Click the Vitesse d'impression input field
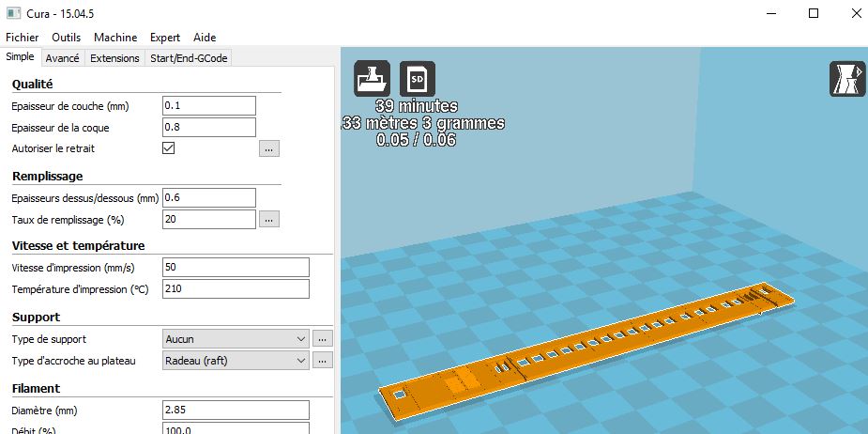868x434 pixels. point(236,267)
